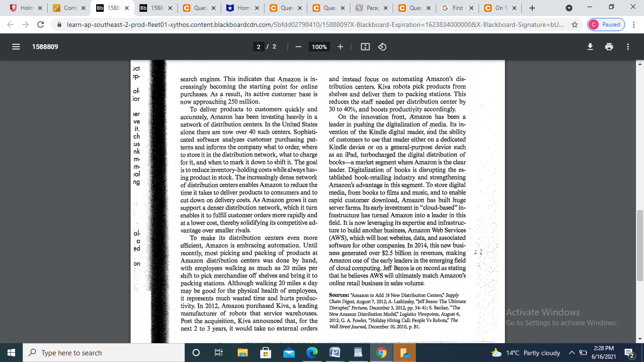Download the PDF document
Viewport: 644px width, 362px height.
point(590,47)
